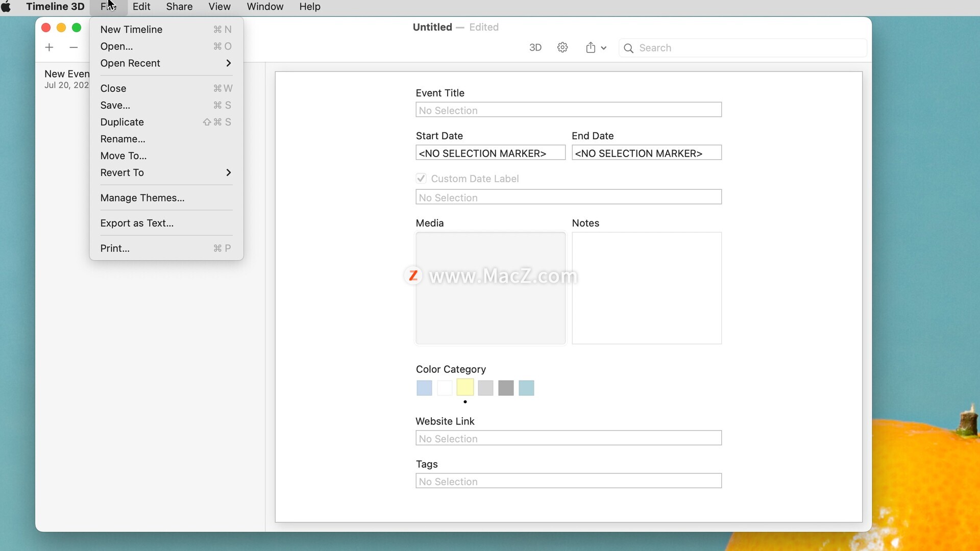Viewport: 980px width, 551px height.
Task: Toggle the Custom Date Label checkbox
Action: tap(421, 179)
